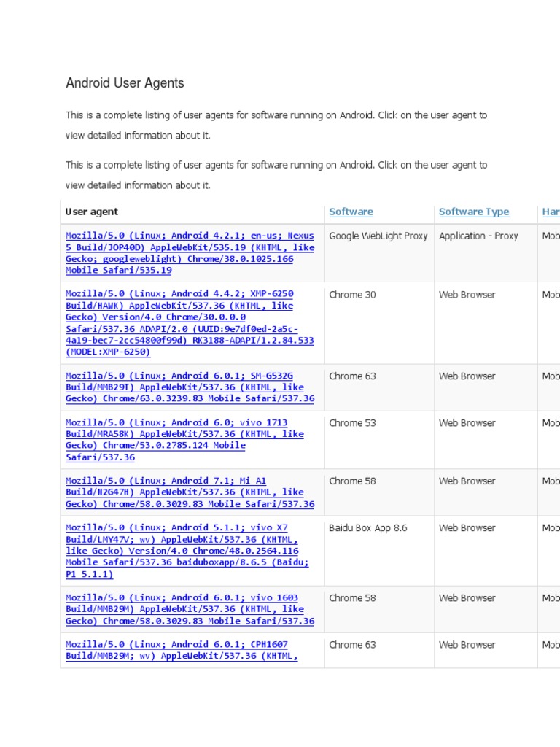
Task: Click the 'Google WebLight Proxy' software cell
Action: (x=378, y=236)
